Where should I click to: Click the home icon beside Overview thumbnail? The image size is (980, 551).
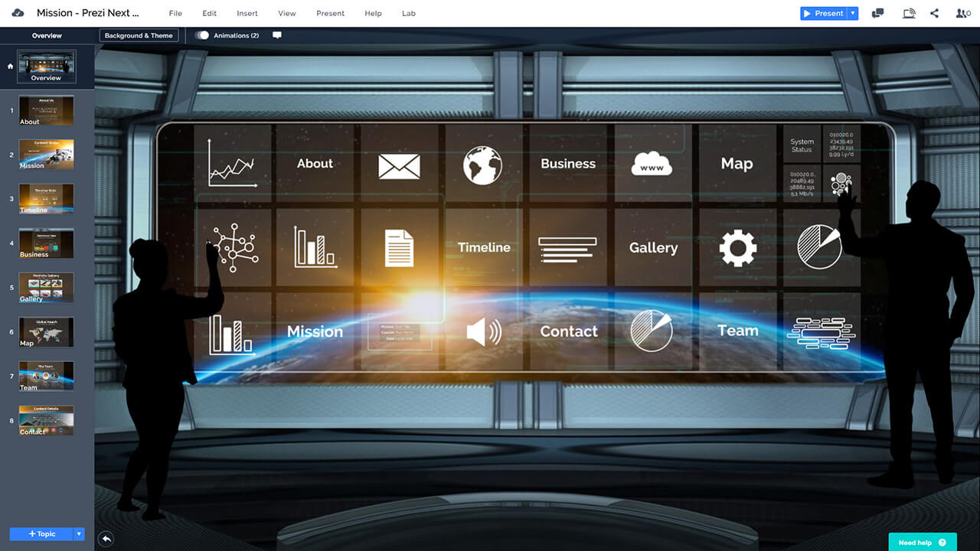click(x=10, y=67)
